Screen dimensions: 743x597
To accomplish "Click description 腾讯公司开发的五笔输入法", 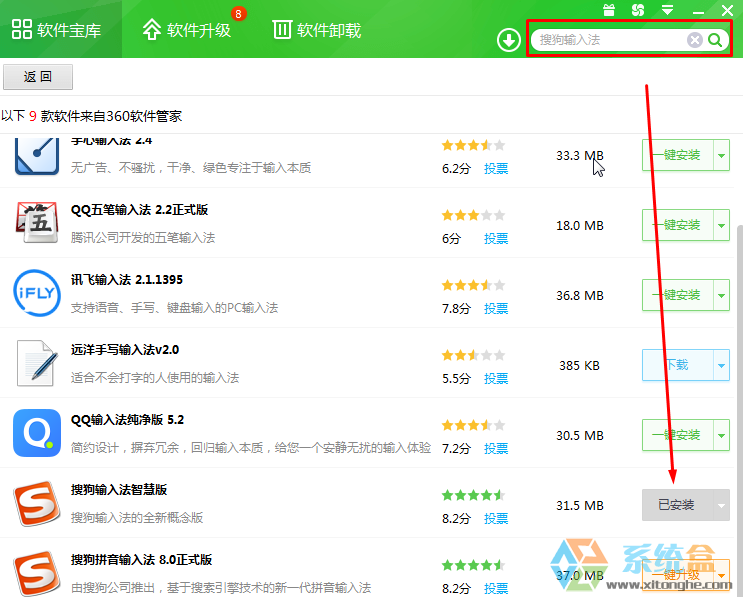I will pos(143,237).
